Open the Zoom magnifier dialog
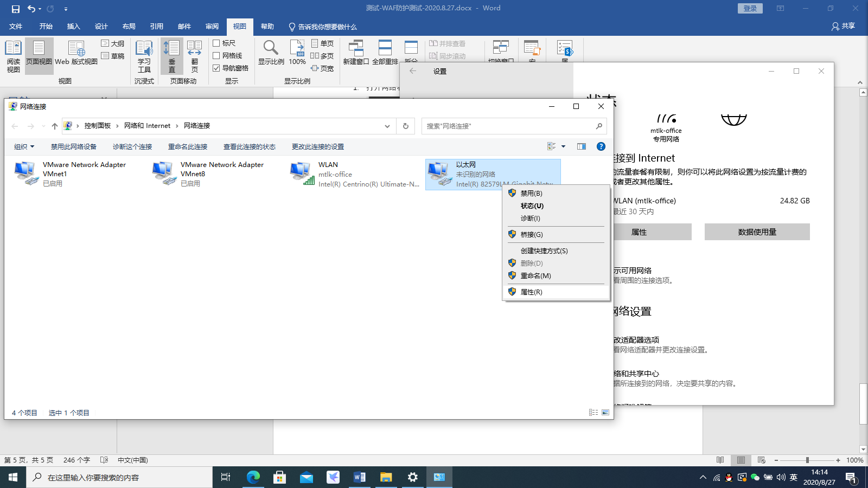This screenshot has width=868, height=488. point(271,53)
